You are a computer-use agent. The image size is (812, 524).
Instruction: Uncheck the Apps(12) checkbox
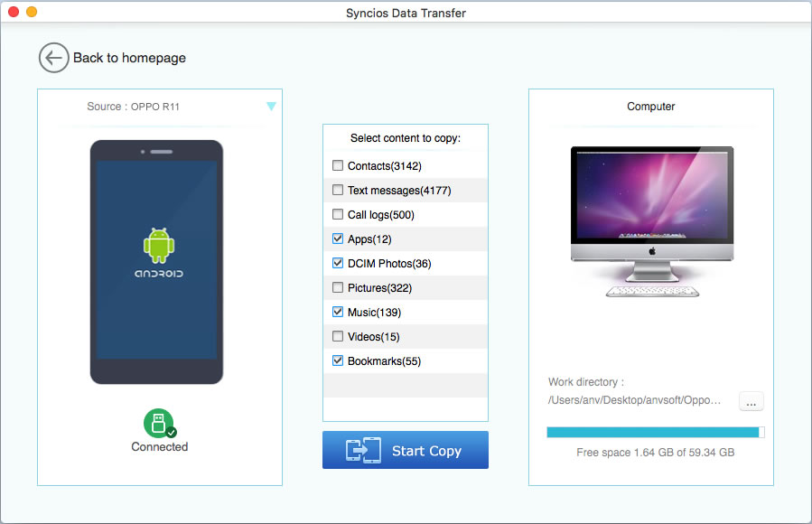(x=338, y=239)
